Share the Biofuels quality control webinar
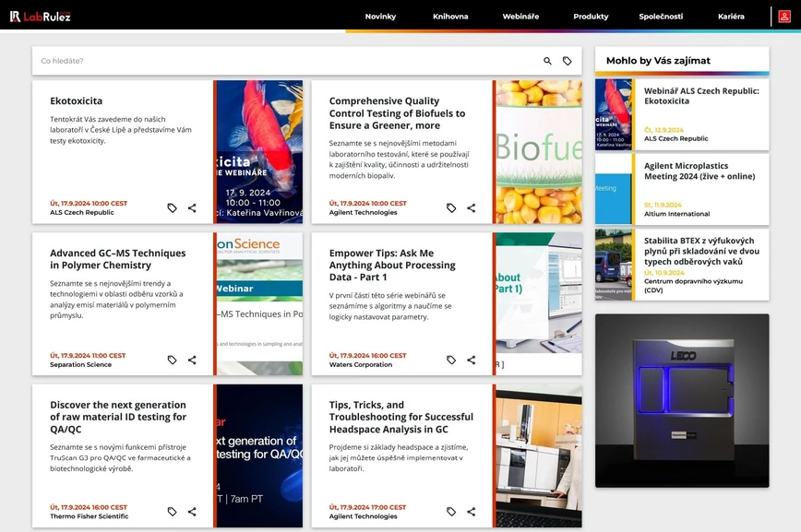This screenshot has width=801, height=532. [472, 208]
